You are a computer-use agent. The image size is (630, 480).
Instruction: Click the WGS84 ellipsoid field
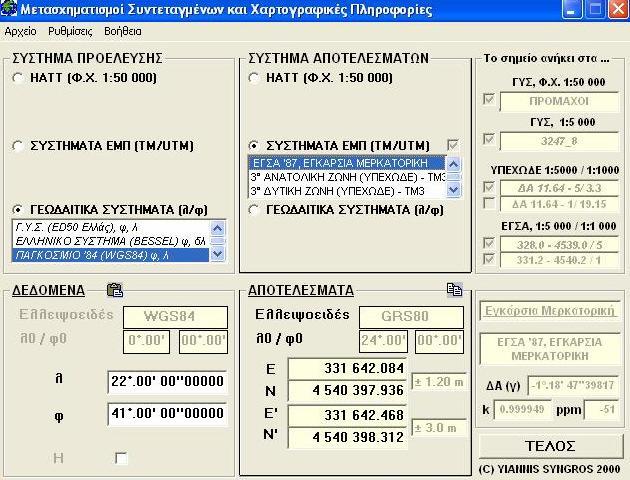175,317
